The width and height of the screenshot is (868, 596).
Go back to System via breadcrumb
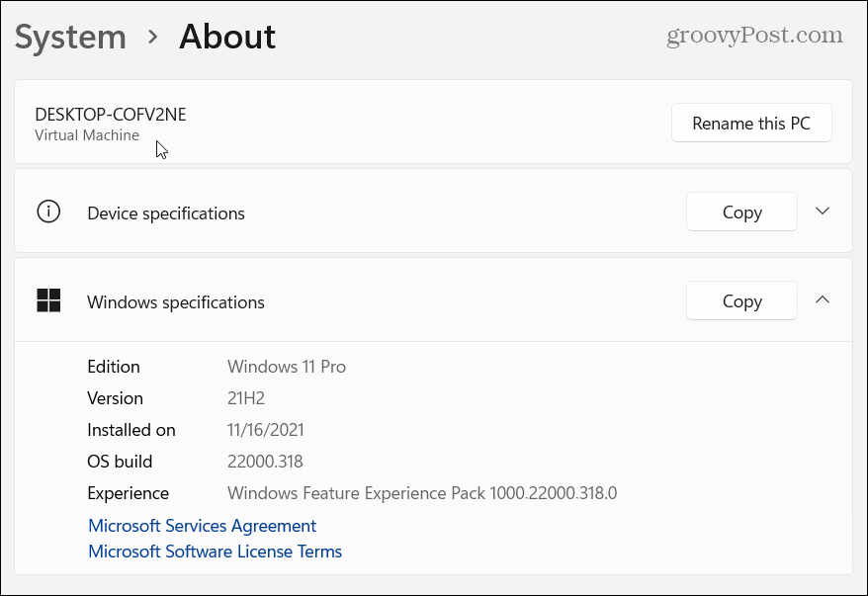click(70, 38)
